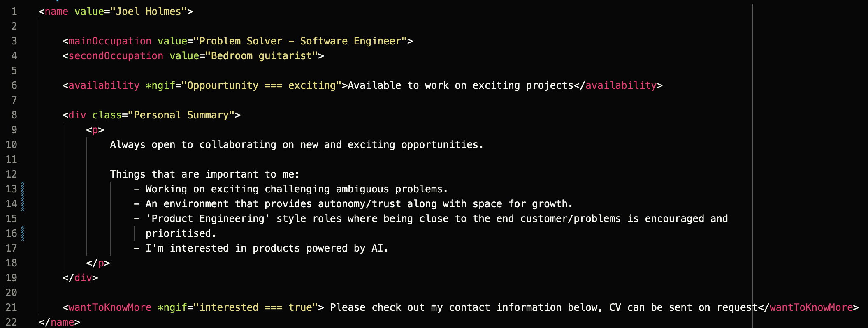868x328 pixels.
Task: Click line number 1 in the gutter
Action: point(14,12)
